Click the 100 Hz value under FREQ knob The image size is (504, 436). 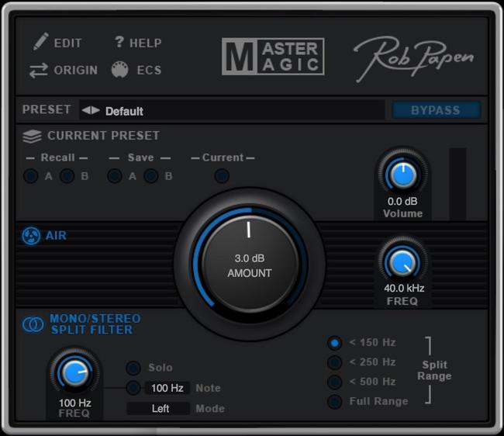click(75, 403)
